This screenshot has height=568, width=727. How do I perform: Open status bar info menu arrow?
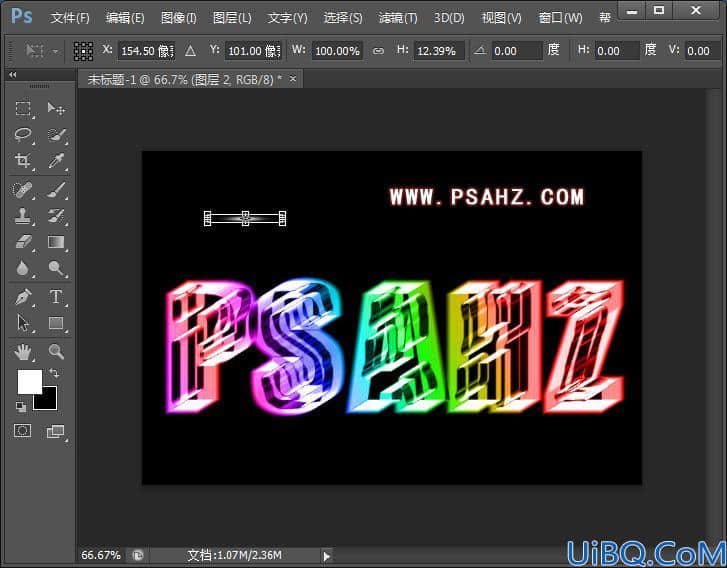pyautogui.click(x=326, y=555)
